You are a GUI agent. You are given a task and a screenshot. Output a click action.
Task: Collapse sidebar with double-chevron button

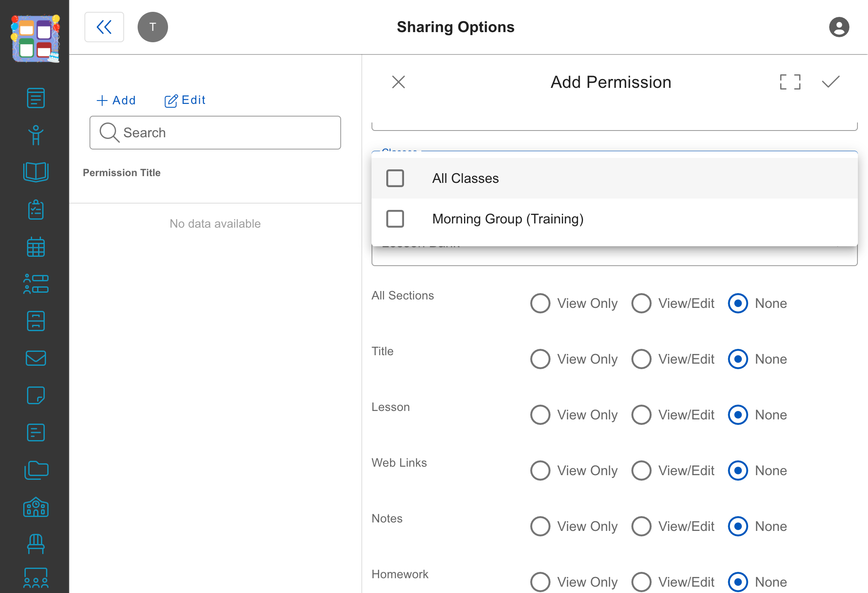[104, 27]
